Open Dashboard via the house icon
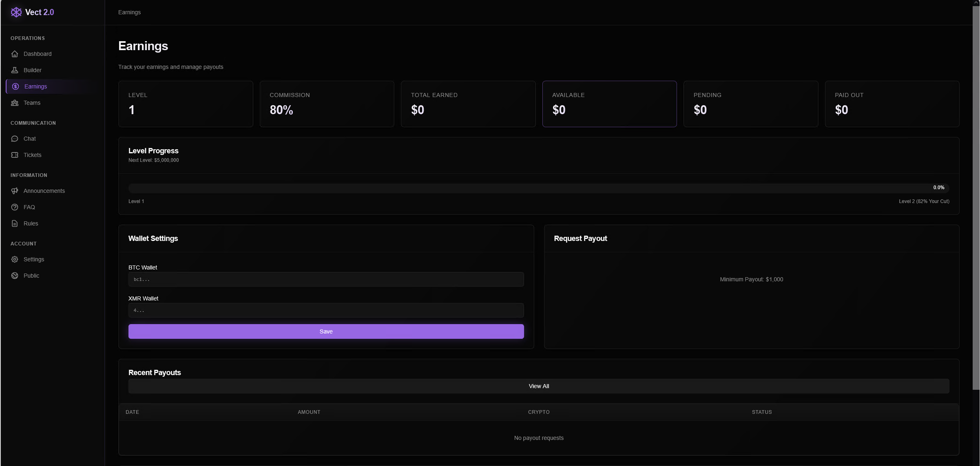980x466 pixels. tap(15, 54)
